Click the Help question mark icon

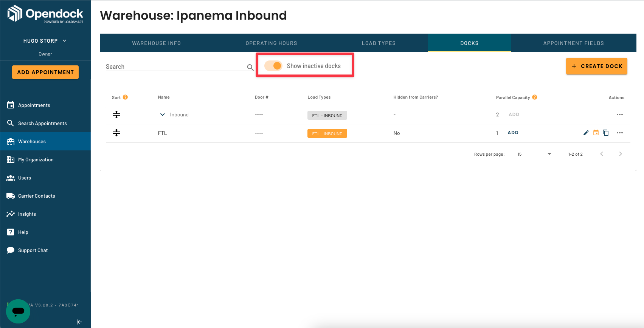pos(11,232)
